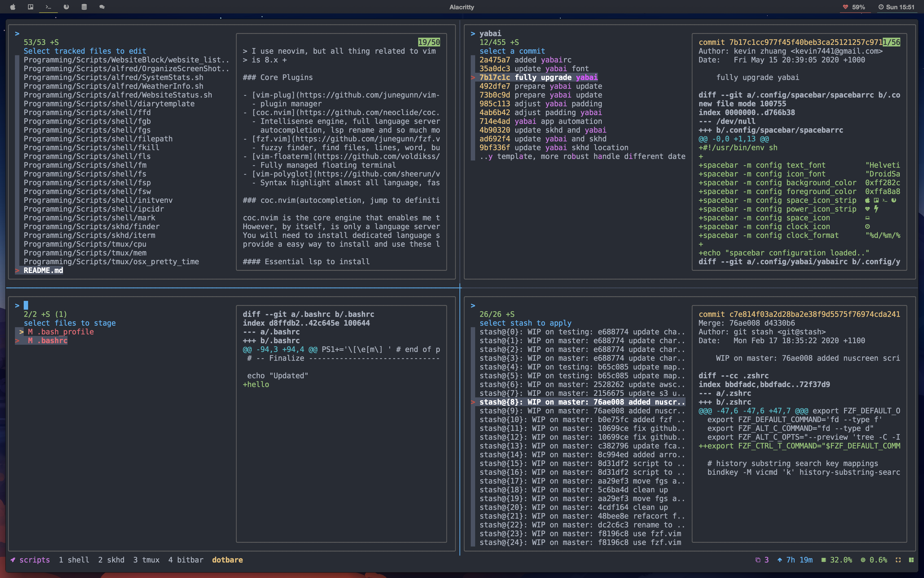Screen dimensions: 924x578
Task: Open the Firefox space icon
Action: click(x=67, y=7)
